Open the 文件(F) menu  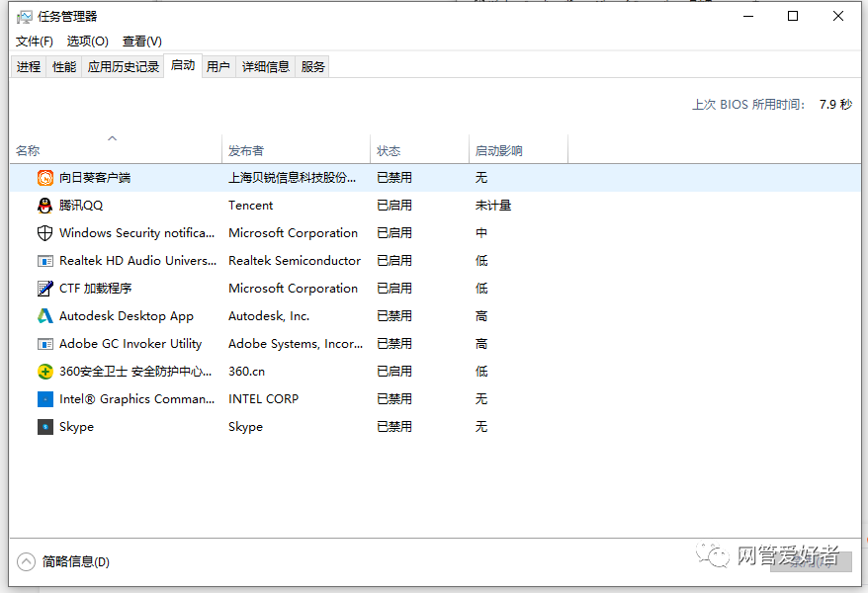[35, 42]
